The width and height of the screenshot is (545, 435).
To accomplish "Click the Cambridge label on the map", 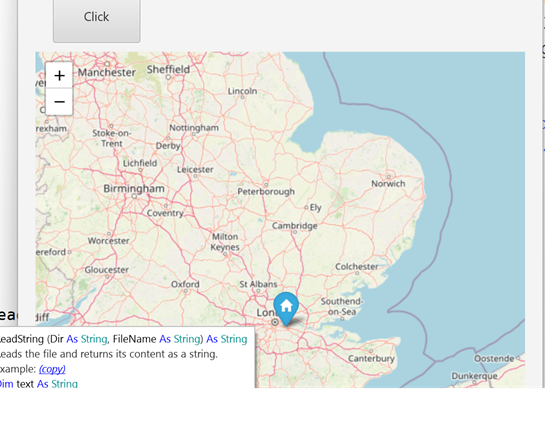I will click(x=295, y=226).
